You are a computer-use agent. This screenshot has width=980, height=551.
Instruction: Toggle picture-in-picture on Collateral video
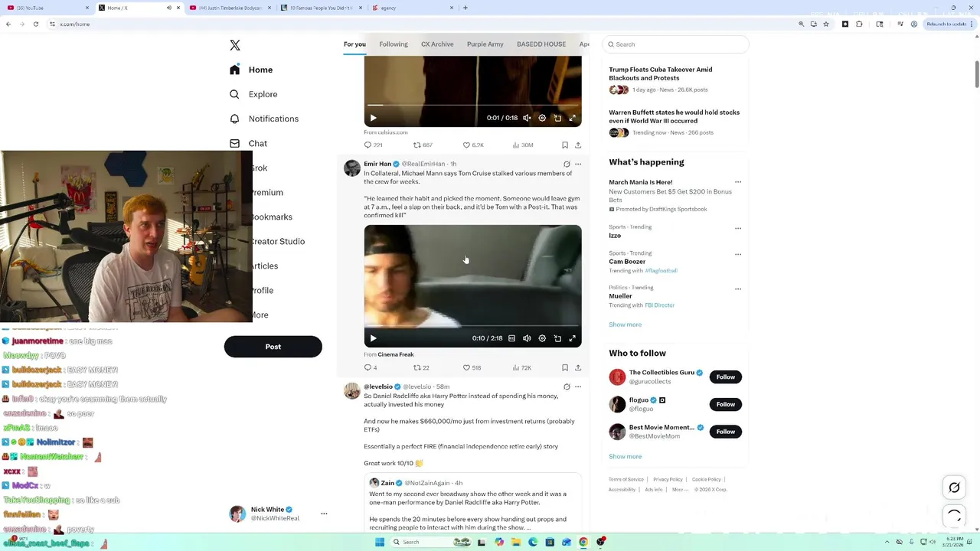tap(557, 338)
